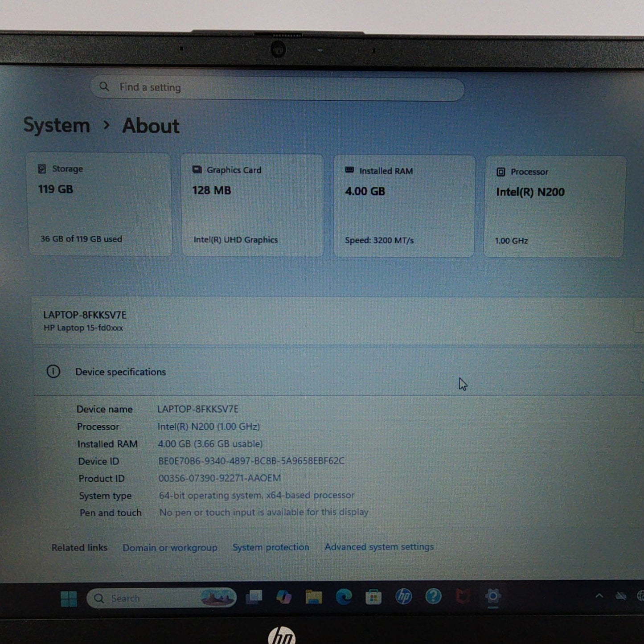Click 'About' page title
The image size is (644, 644).
pos(151,126)
